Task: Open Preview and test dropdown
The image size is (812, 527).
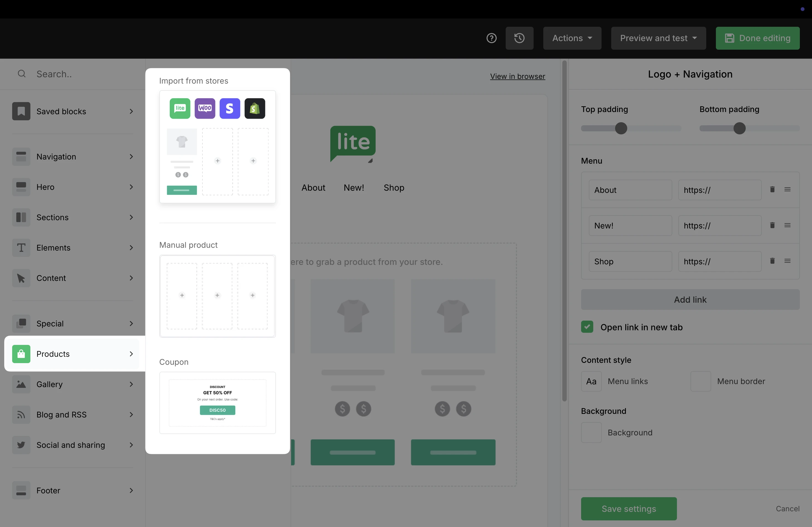Action: click(x=658, y=38)
